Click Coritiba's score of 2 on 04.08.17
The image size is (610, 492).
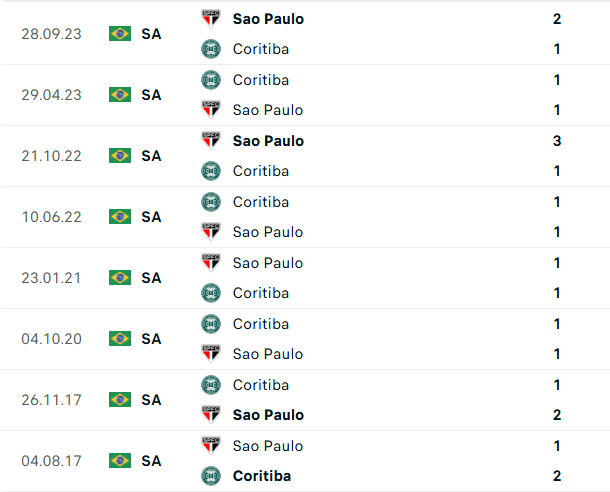556,476
